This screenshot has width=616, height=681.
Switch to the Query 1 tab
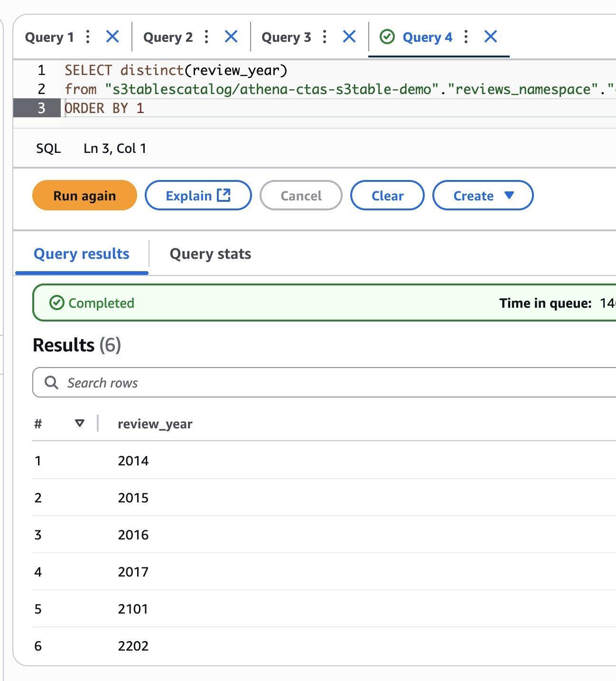[x=50, y=36]
